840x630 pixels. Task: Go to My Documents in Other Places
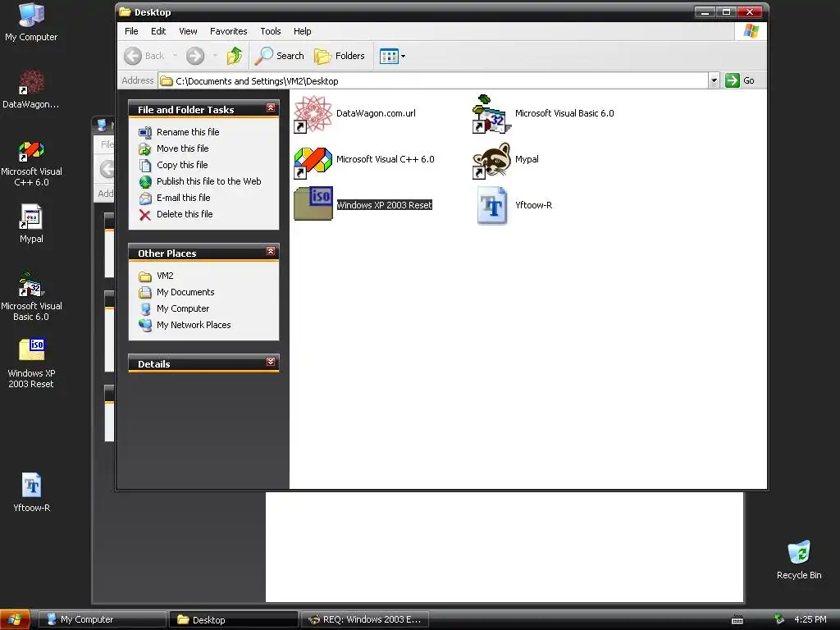(x=185, y=292)
